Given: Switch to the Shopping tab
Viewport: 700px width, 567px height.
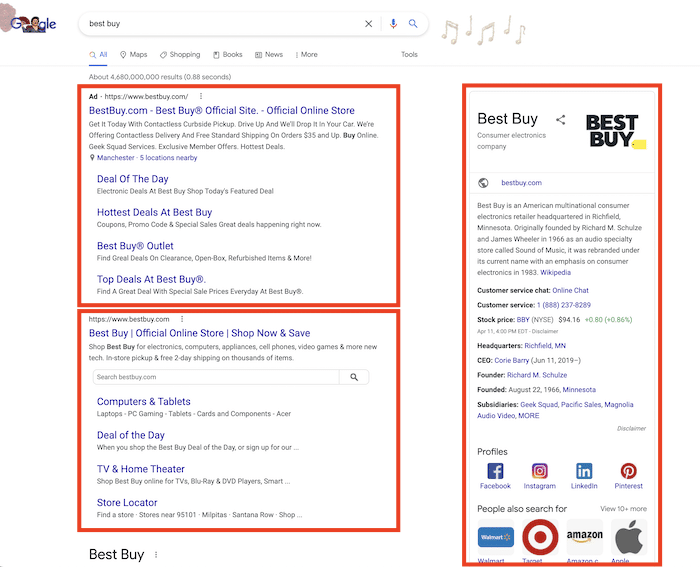Looking at the screenshot, I should (x=179, y=55).
